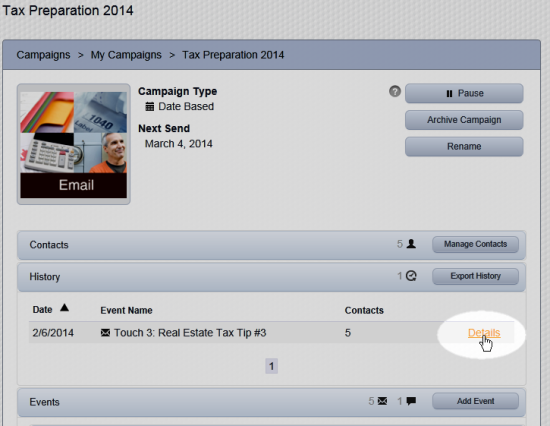The image size is (550, 426).
Task: Click Export History button
Action: [x=475, y=276]
